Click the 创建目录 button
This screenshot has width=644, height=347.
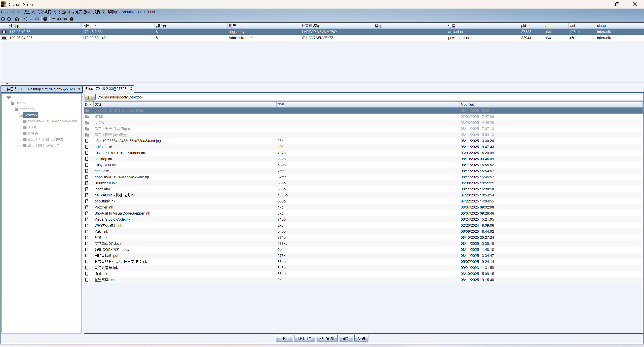305,338
